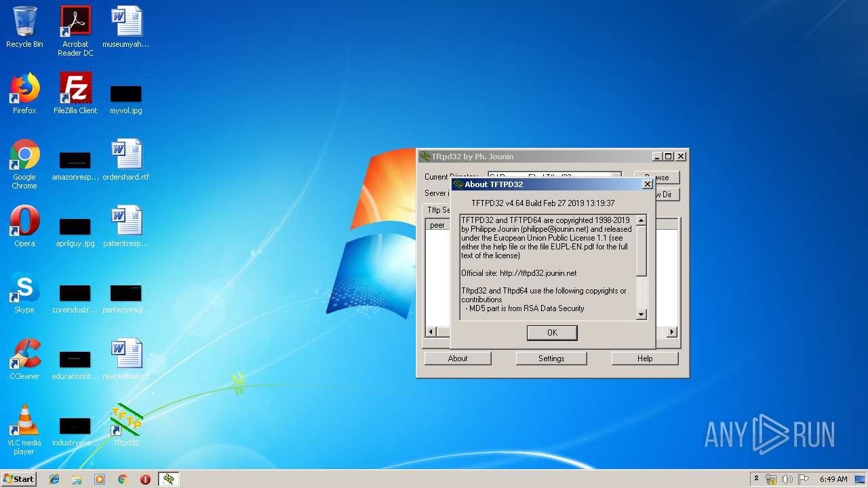The image size is (868, 488).
Task: Open the Tftpd32 desktop shortcut
Action: (x=126, y=426)
